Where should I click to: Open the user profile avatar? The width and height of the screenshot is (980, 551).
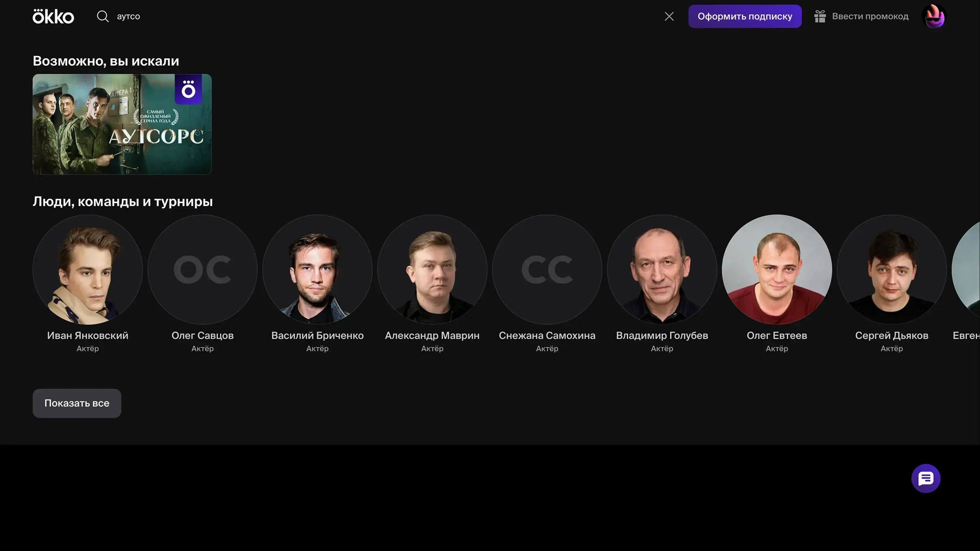(x=934, y=16)
